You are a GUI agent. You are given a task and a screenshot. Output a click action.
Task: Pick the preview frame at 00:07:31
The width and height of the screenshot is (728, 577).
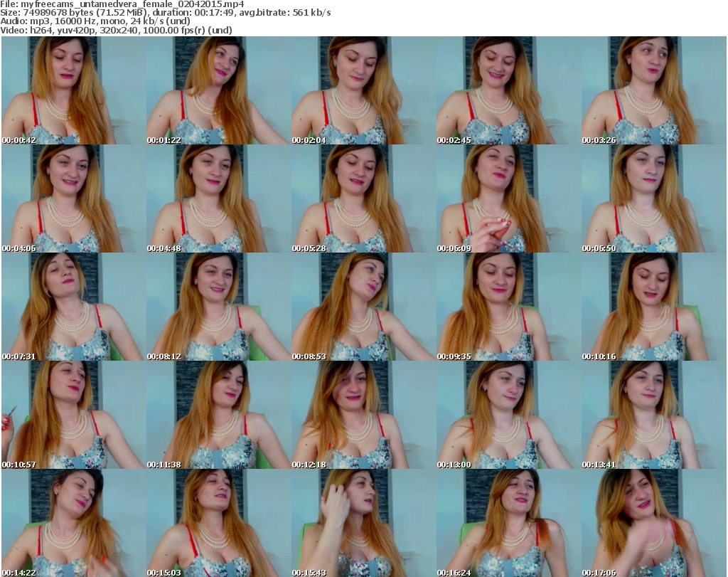click(74, 307)
